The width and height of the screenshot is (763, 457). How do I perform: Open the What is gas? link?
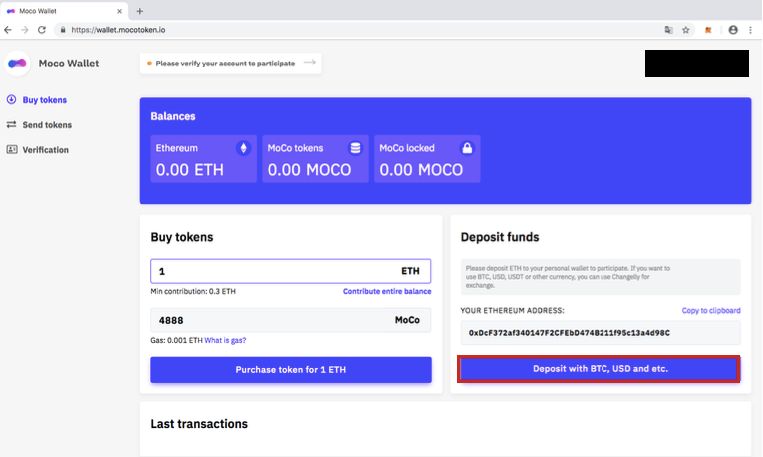click(225, 340)
